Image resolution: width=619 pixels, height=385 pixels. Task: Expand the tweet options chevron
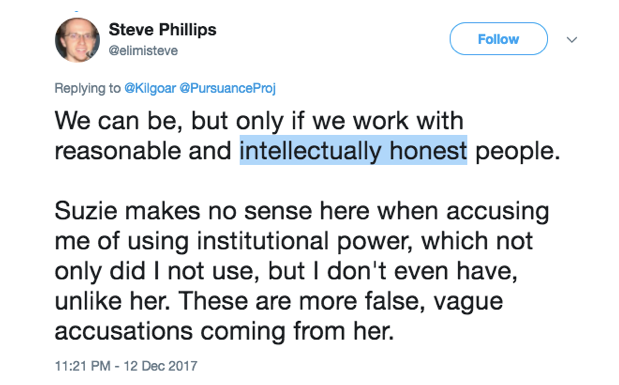pyautogui.click(x=572, y=39)
